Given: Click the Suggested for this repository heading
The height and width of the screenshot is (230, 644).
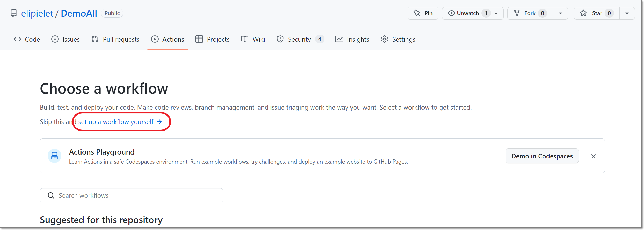Looking at the screenshot, I should pyautogui.click(x=101, y=220).
